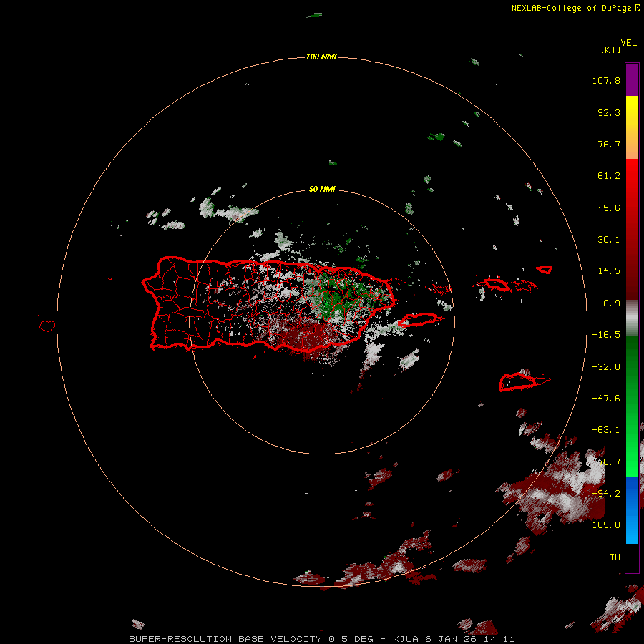Click the green inbound velocity patch over eastern Puerto Rico

click(x=337, y=298)
